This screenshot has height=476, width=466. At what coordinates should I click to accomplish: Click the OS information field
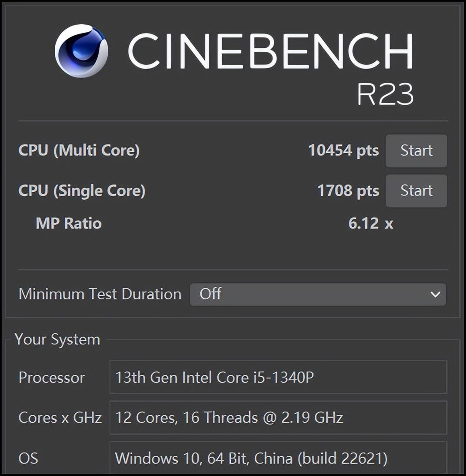pos(278,458)
